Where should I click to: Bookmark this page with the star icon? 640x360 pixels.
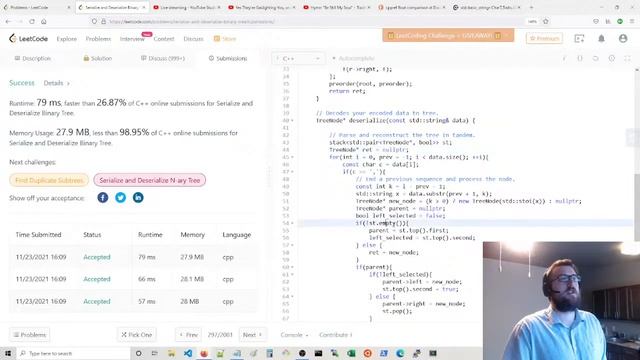pyautogui.click(x=546, y=21)
